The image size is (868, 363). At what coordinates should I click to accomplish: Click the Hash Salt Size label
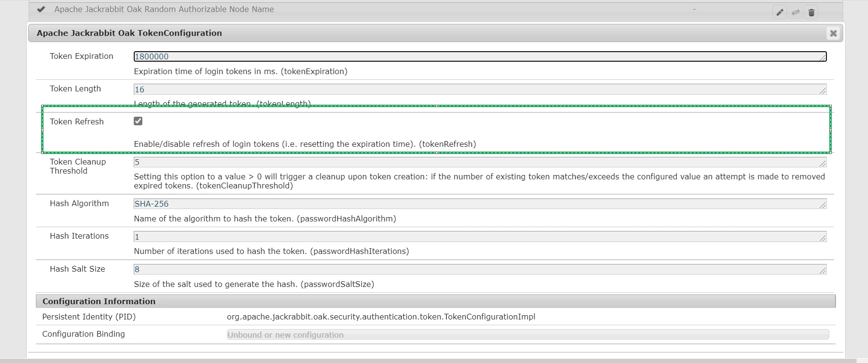coord(77,269)
